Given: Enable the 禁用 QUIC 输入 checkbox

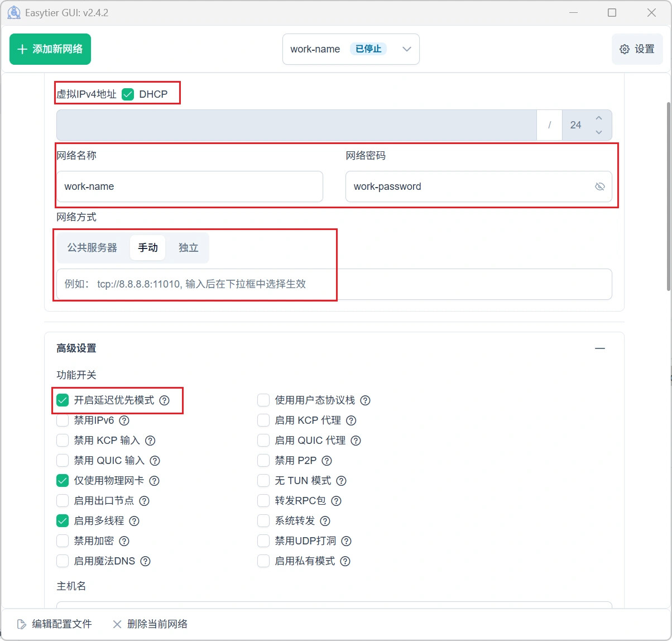Looking at the screenshot, I should point(63,461).
